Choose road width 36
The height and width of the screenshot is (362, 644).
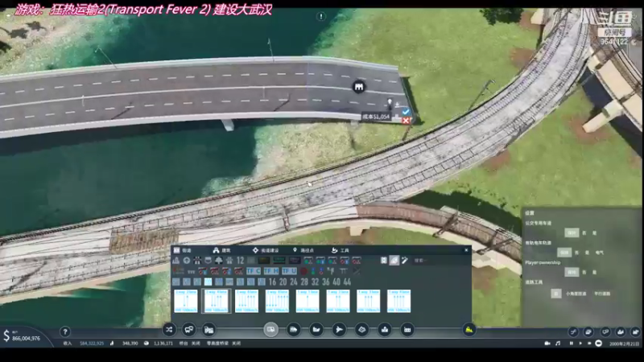pyautogui.click(x=326, y=282)
